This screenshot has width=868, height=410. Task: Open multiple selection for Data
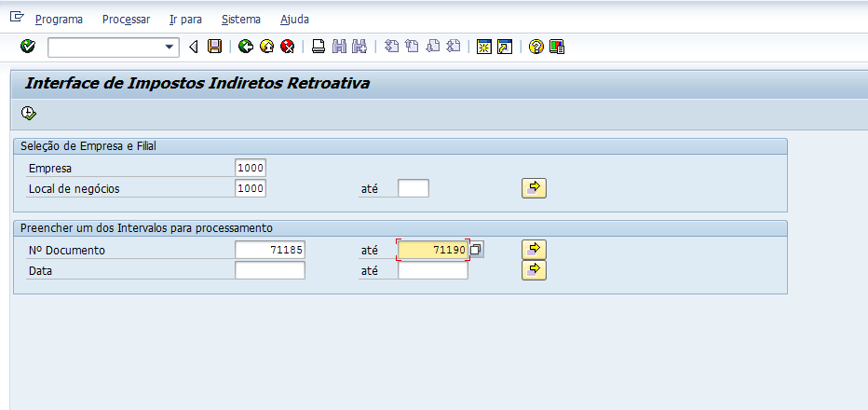pyautogui.click(x=535, y=270)
